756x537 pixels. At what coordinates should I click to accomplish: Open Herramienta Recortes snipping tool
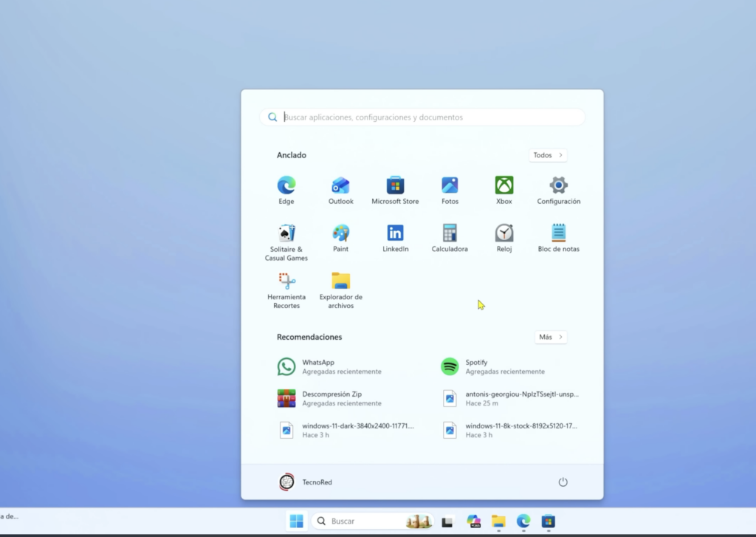click(x=286, y=290)
